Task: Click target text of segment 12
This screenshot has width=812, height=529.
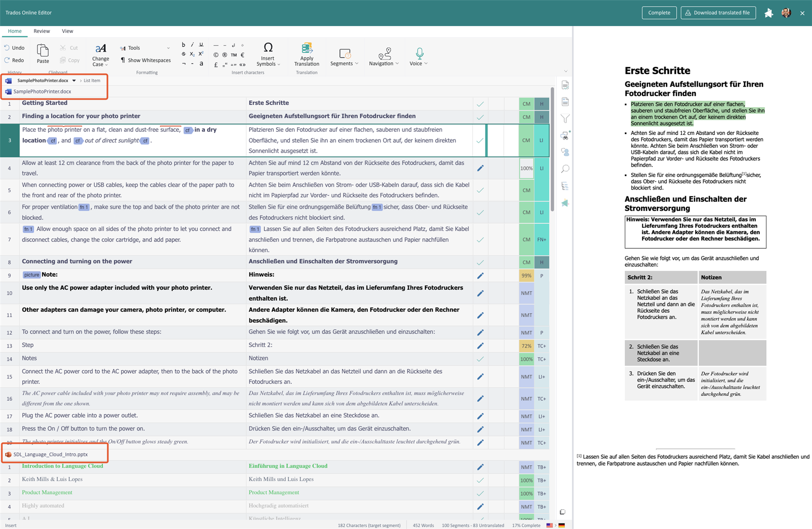Action: 341,332
